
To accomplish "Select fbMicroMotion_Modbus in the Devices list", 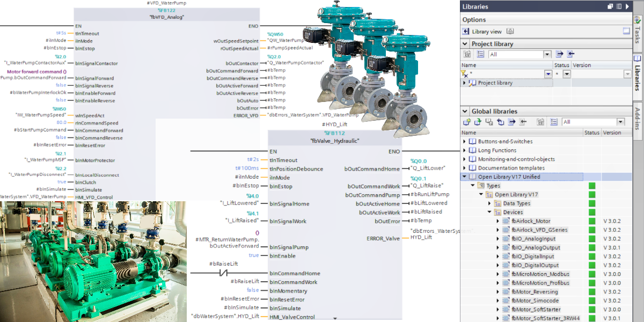I will tap(540, 274).
